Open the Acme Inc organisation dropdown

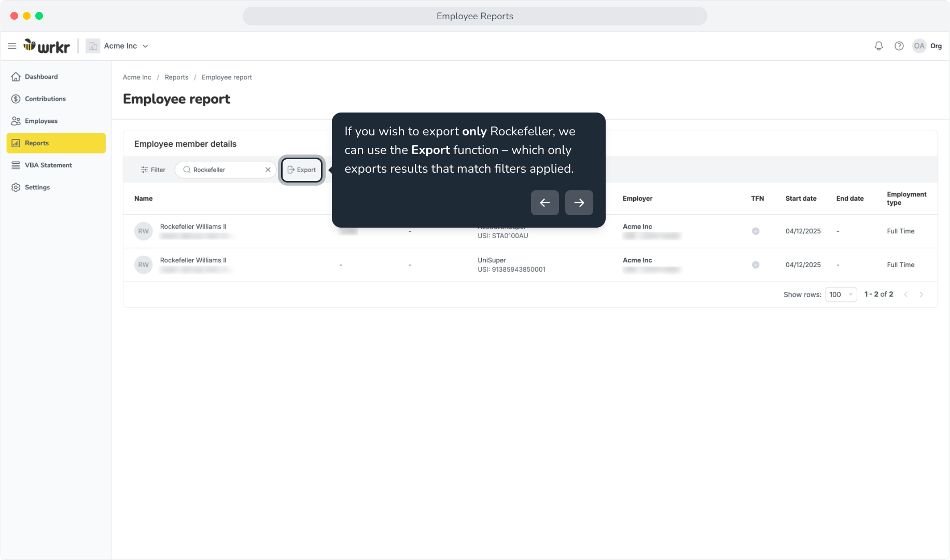pyautogui.click(x=126, y=46)
